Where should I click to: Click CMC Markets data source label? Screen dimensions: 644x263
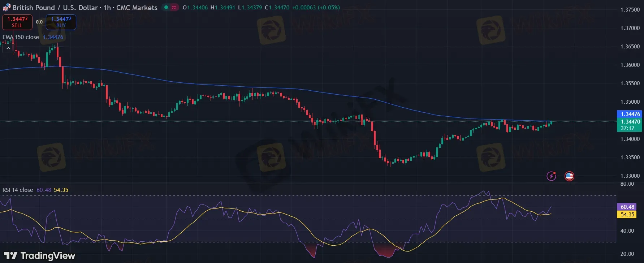(x=137, y=8)
